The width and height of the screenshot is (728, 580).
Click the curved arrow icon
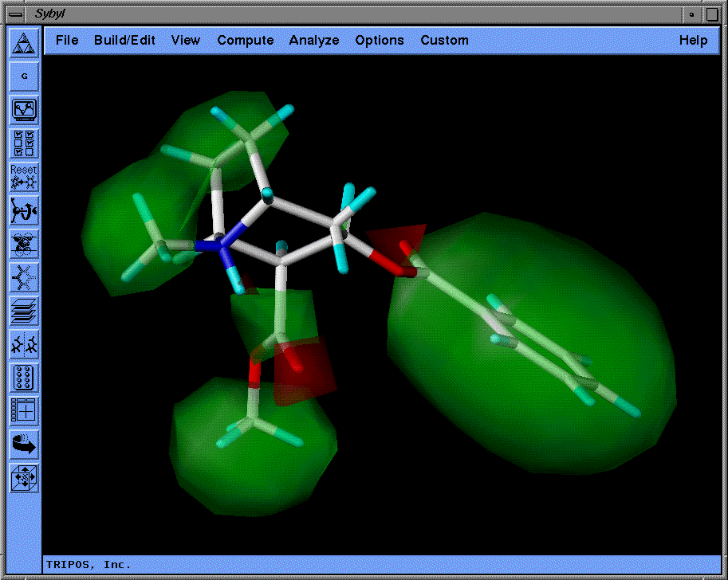tap(24, 445)
